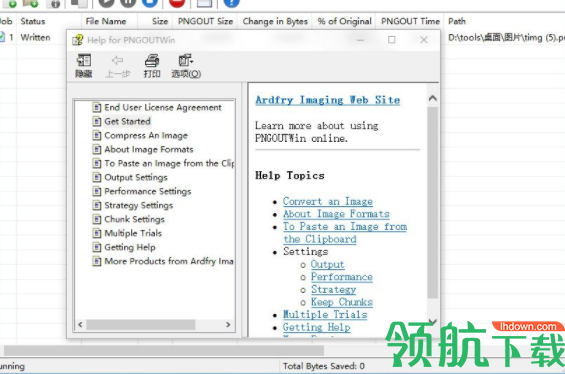Click the 'Total Bytes Saved: 0' status text
565x374 pixels.
[x=324, y=366]
